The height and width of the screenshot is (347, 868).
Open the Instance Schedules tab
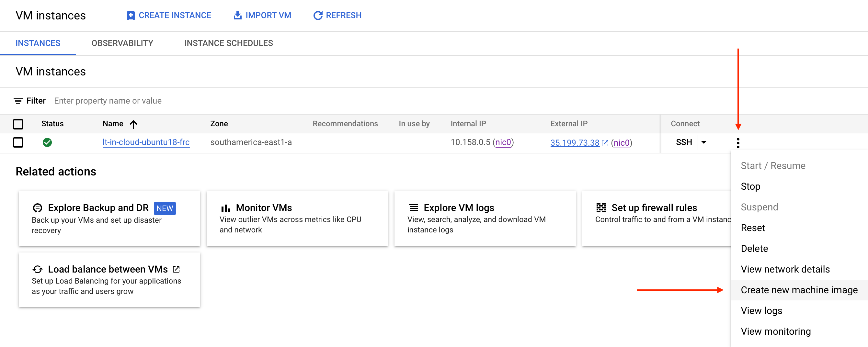click(x=228, y=43)
